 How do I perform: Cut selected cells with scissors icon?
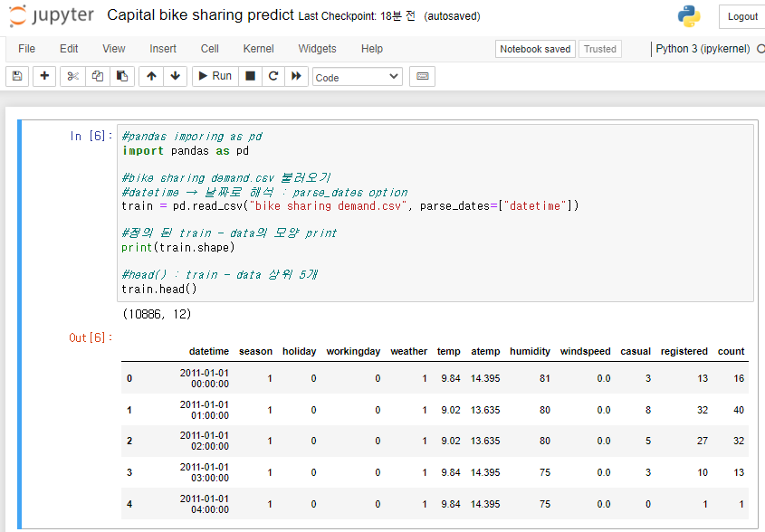[72, 76]
